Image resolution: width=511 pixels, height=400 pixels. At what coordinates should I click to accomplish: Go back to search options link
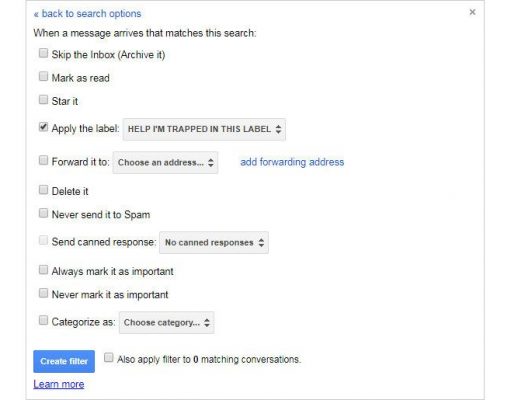coord(87,14)
